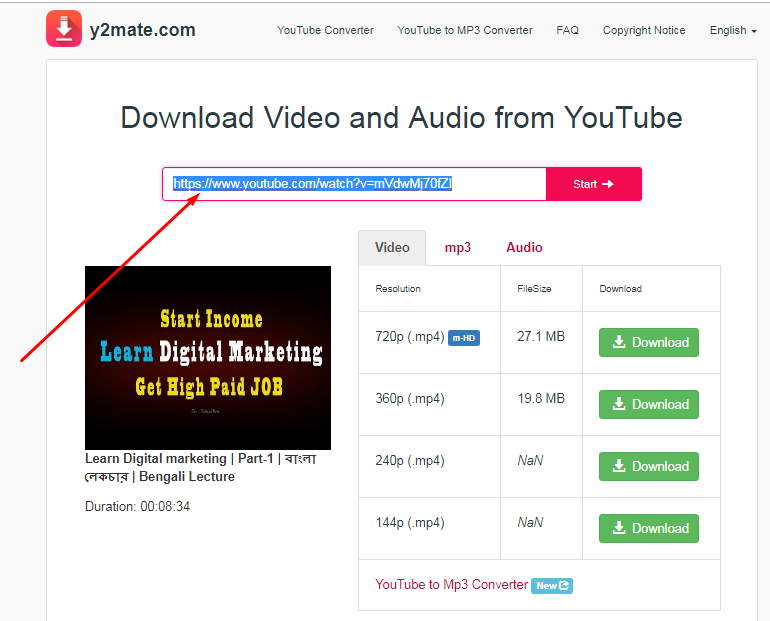
Task: Switch to the mp3 tab
Action: (457, 247)
